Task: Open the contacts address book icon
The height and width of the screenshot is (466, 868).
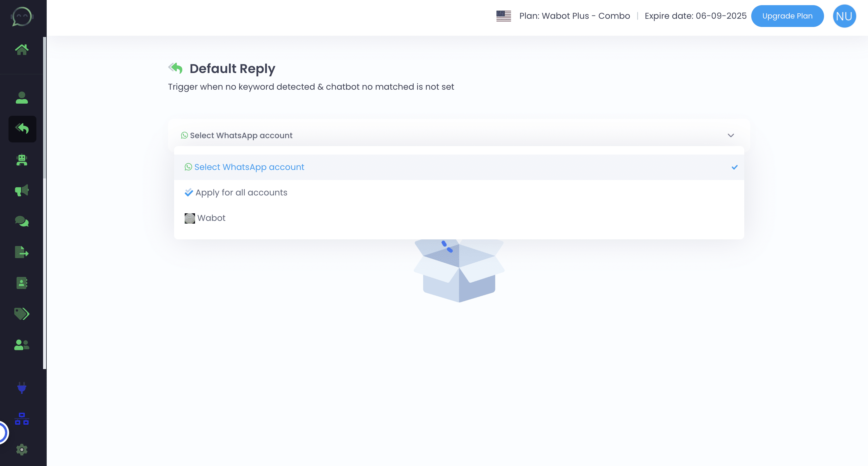Action: pos(22,283)
